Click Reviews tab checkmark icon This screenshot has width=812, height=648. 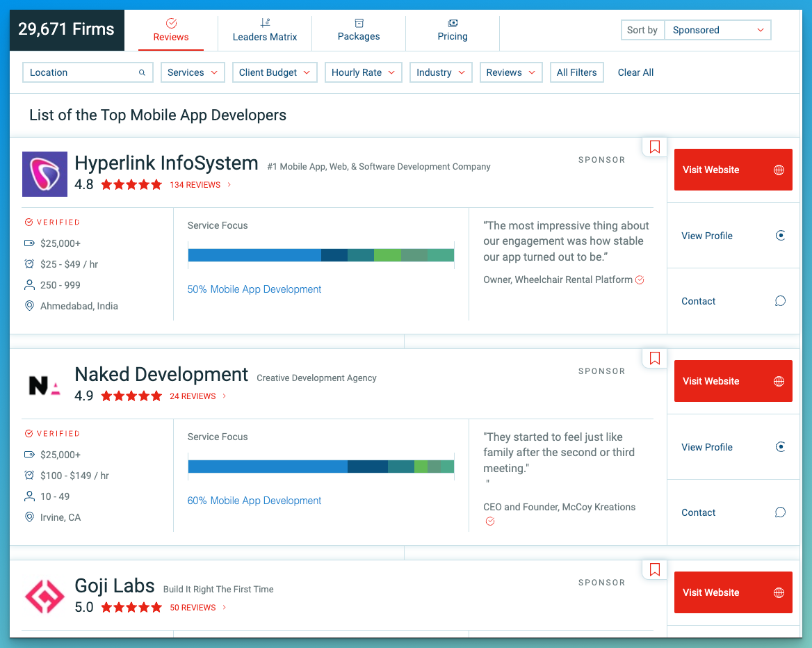172,24
